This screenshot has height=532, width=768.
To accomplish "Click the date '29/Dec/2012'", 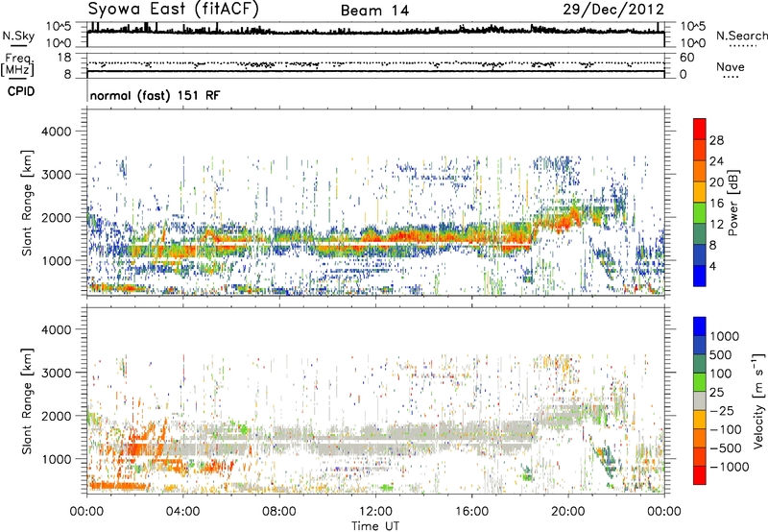I will point(613,9).
